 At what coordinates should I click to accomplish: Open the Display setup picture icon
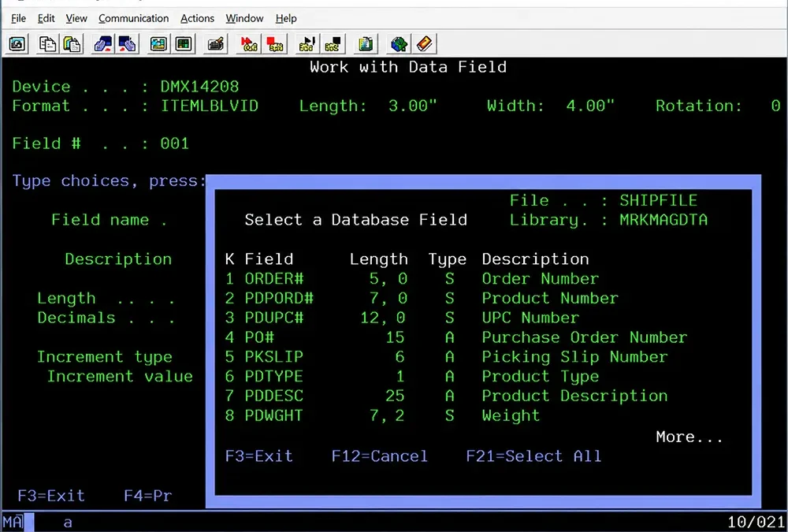[158, 44]
